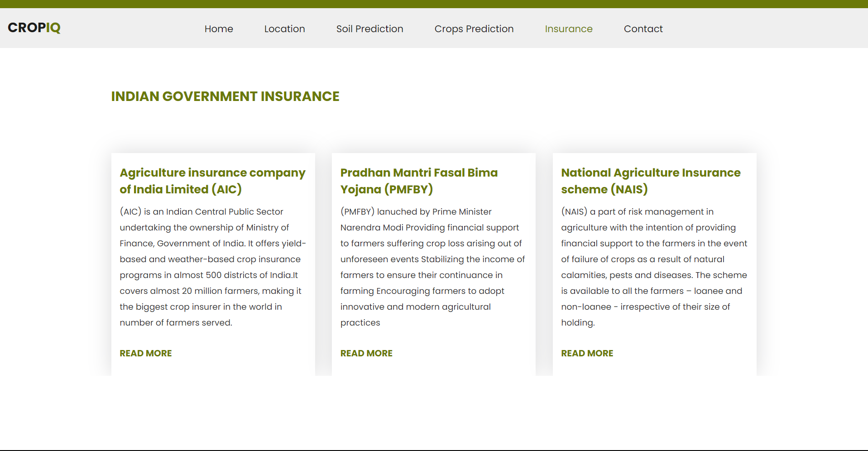The image size is (868, 451).
Task: Read more about the AIC insurance card
Action: 146,353
